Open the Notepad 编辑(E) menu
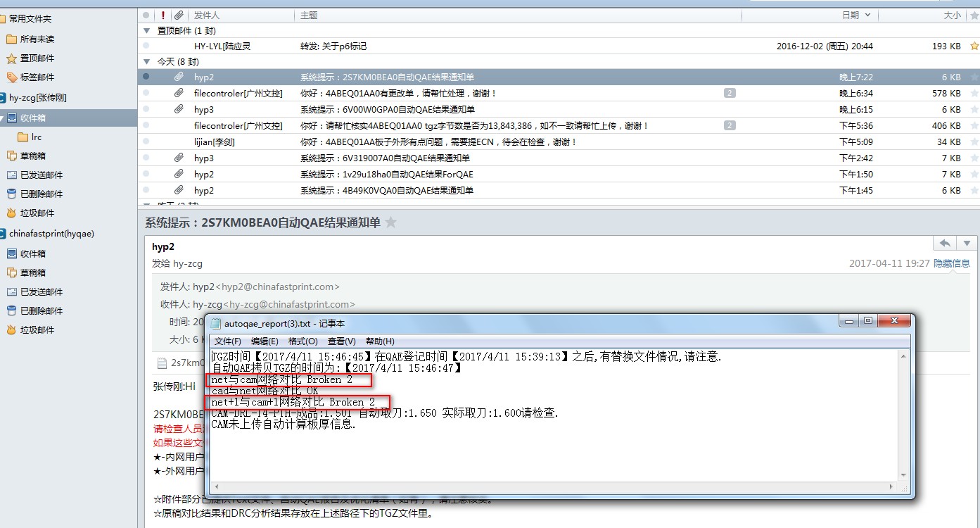Viewport: 980px width, 528px height. click(x=265, y=341)
